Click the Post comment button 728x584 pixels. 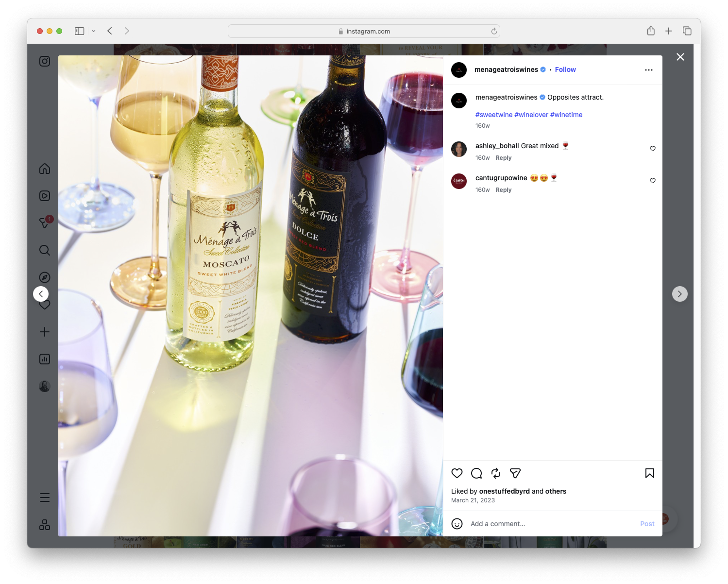click(647, 524)
